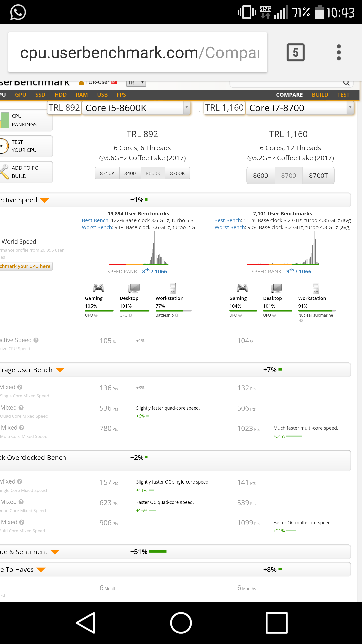Open Best Bench link for Core i7-8700
Screen dimensions: 362x644
[228, 220]
